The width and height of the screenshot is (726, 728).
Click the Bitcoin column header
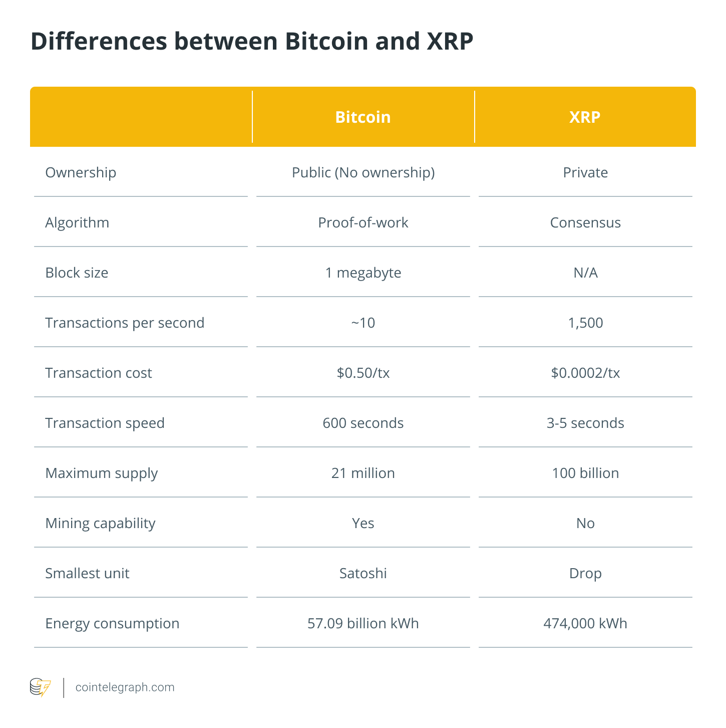[363, 117]
